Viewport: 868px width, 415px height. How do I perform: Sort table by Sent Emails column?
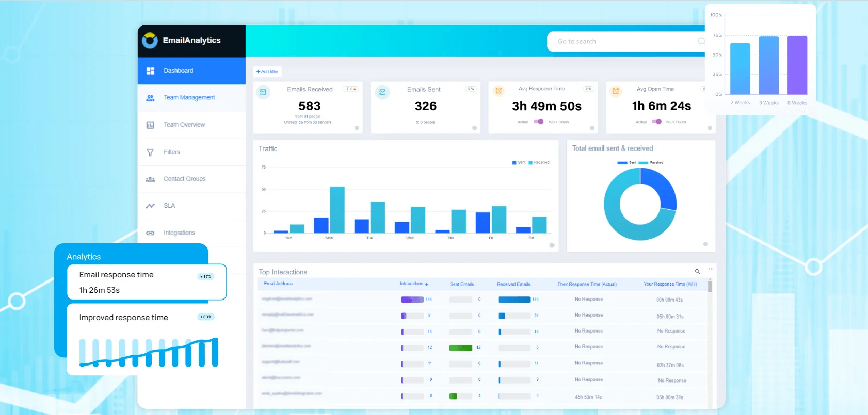[x=462, y=284]
